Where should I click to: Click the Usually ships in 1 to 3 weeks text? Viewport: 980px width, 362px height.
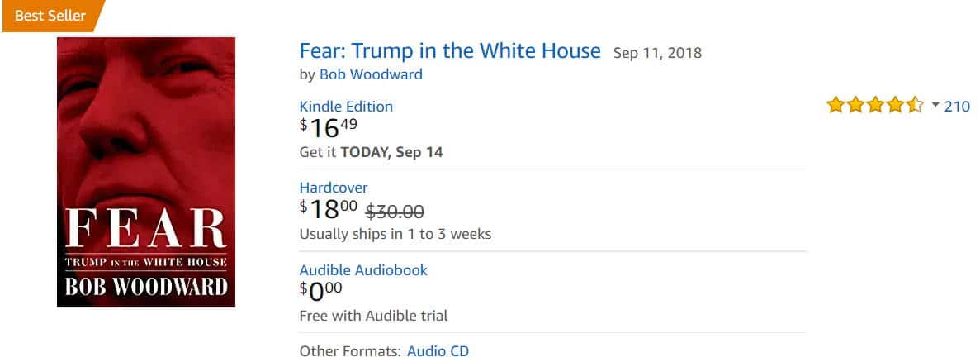pyautogui.click(x=395, y=234)
